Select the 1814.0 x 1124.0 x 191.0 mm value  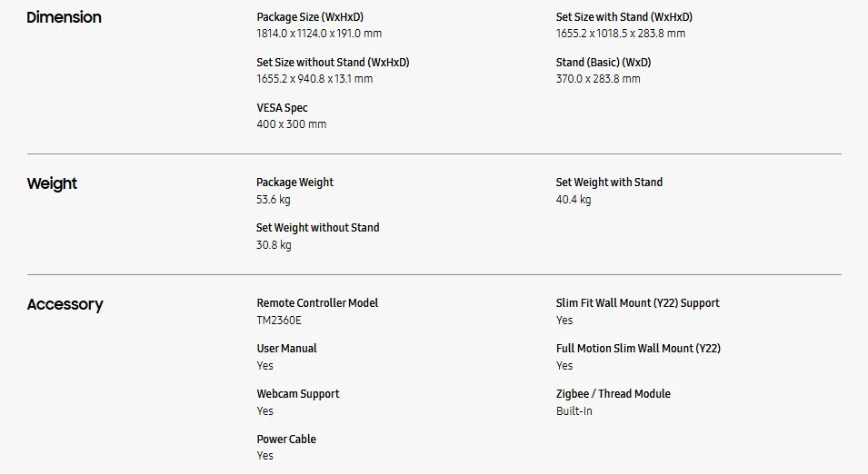pyautogui.click(x=319, y=34)
